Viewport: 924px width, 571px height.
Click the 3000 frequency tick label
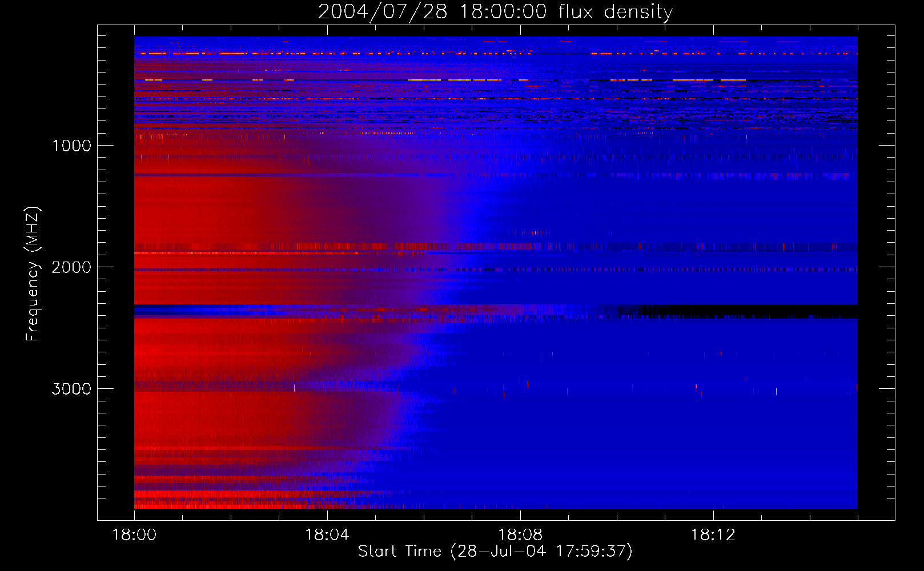(71, 389)
